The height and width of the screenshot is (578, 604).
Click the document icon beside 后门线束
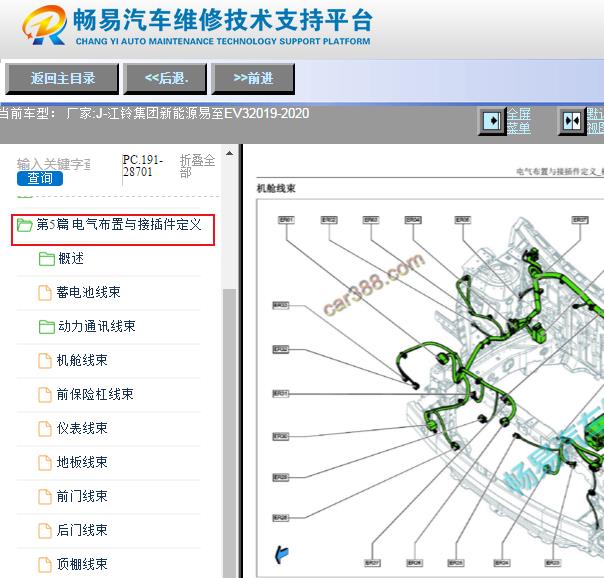click(45, 530)
